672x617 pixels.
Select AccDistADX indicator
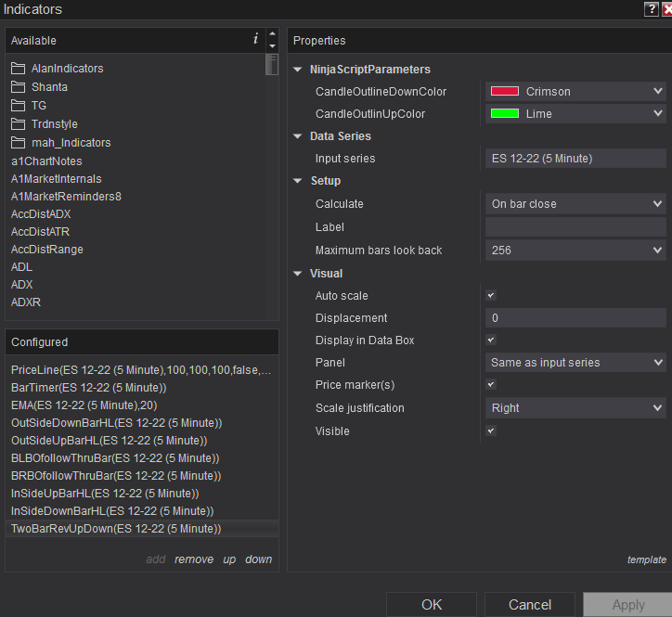[x=41, y=213]
